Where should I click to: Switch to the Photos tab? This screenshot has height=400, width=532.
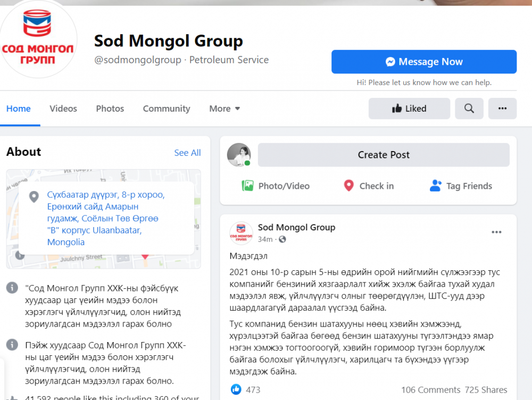point(110,109)
